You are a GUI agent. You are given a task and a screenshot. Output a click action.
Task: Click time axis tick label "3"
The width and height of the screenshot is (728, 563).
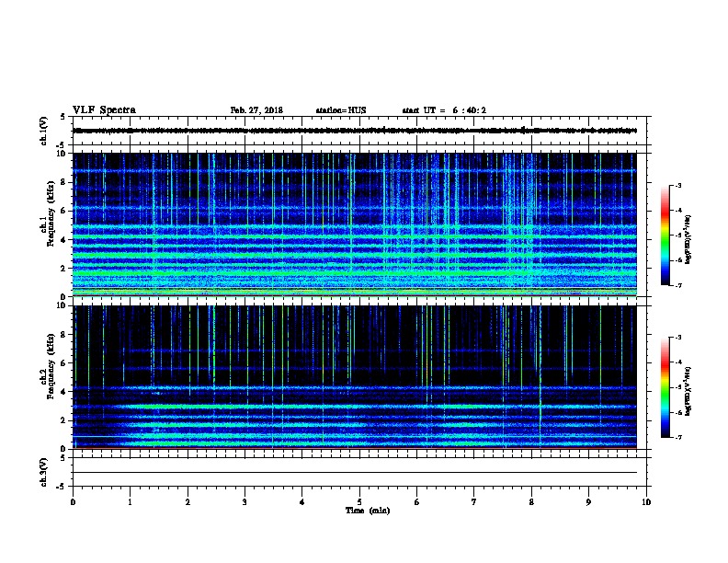[245, 502]
